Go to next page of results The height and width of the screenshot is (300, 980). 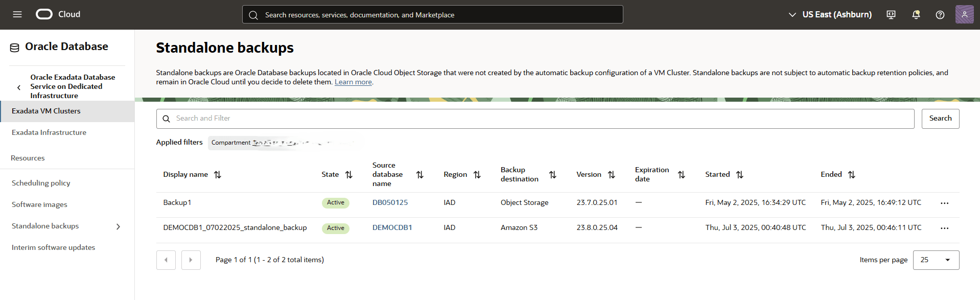pos(191,260)
